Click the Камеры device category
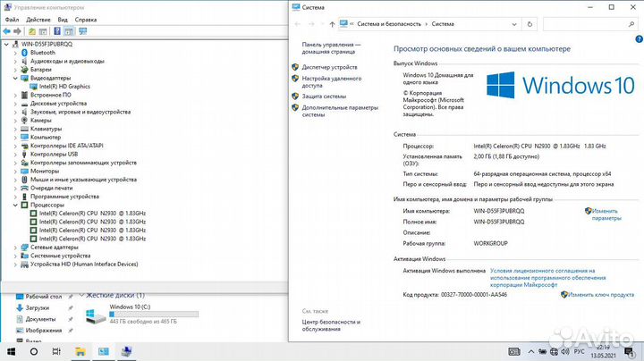Image resolution: width=644 pixels, height=361 pixels. click(40, 121)
